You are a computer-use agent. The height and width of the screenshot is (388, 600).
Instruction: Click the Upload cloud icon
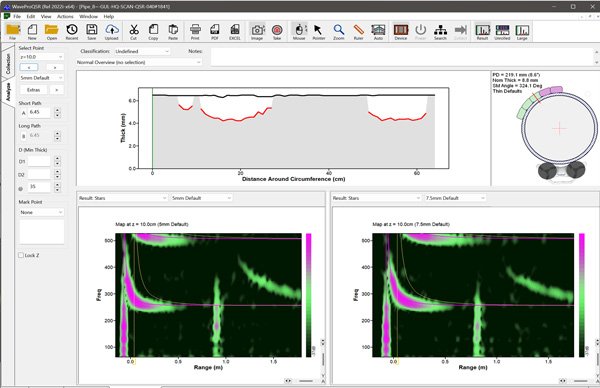pyautogui.click(x=111, y=31)
